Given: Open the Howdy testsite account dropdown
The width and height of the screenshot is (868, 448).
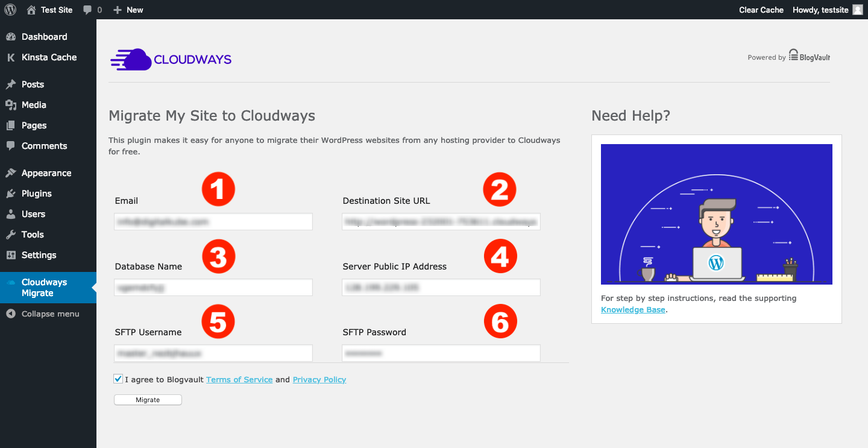Looking at the screenshot, I should coord(822,10).
